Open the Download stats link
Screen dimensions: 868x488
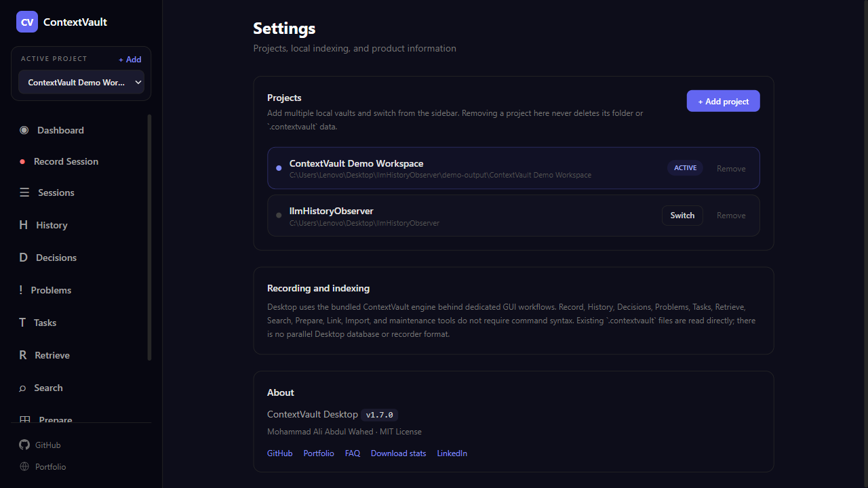click(399, 453)
